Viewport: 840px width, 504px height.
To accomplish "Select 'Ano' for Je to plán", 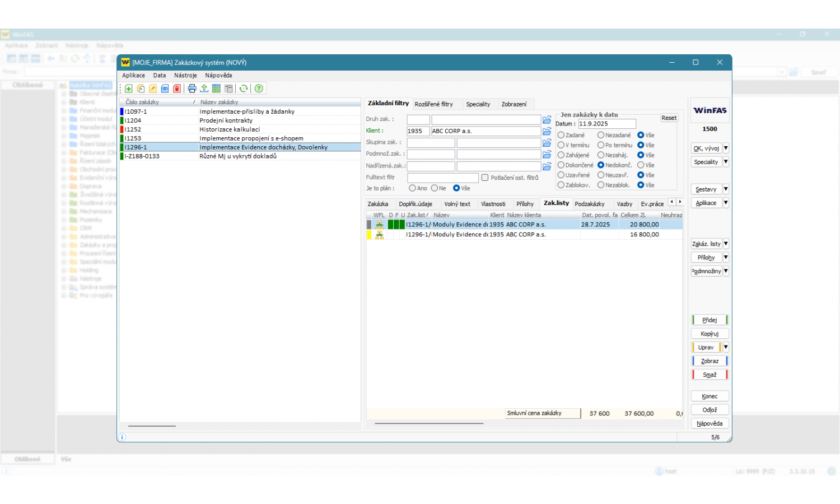I will [x=412, y=188].
